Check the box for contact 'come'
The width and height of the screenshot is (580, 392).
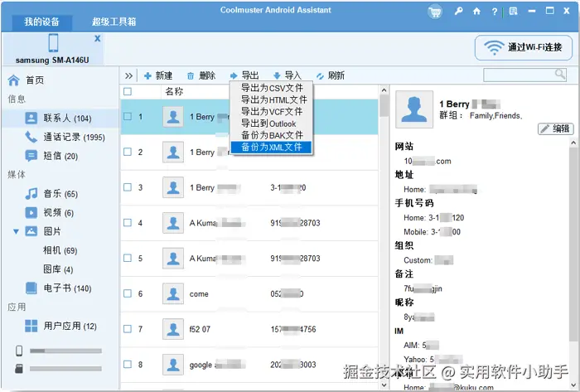(x=128, y=293)
